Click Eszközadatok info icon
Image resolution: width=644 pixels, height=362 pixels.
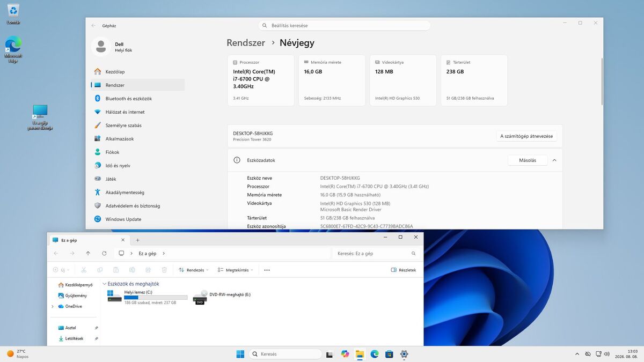237,160
